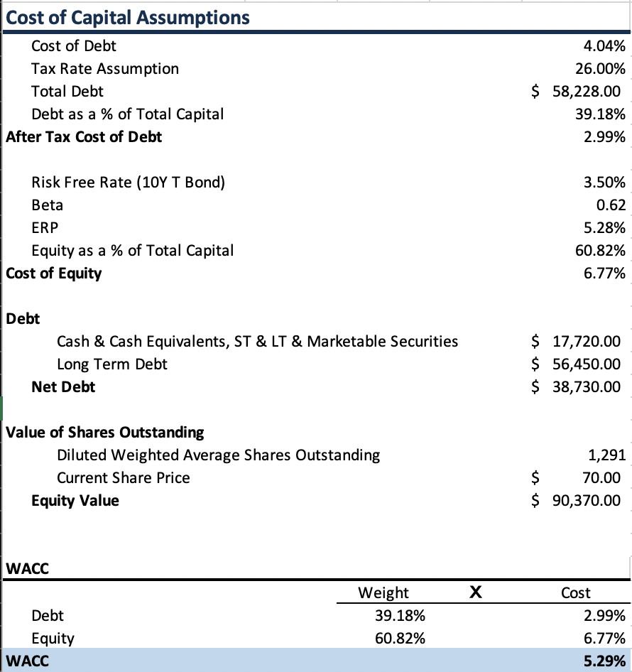Screen dimensions: 632x672
Task: Click the Net Debt amount $38,730.00
Action: click(577, 387)
